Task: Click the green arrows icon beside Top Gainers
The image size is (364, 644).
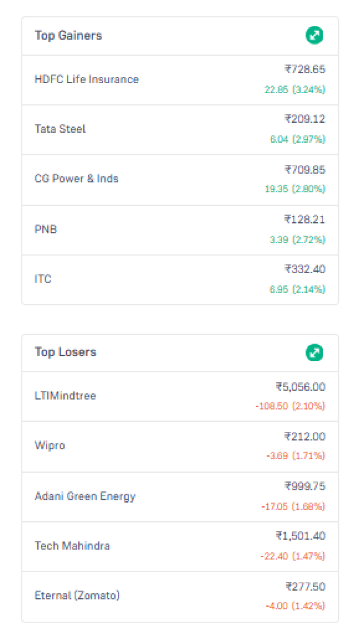Action: [314, 35]
